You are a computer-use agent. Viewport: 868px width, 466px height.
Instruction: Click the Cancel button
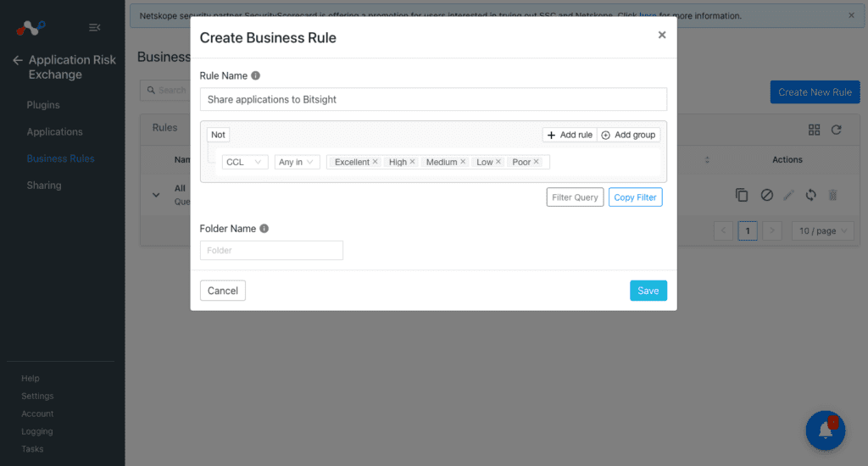223,291
